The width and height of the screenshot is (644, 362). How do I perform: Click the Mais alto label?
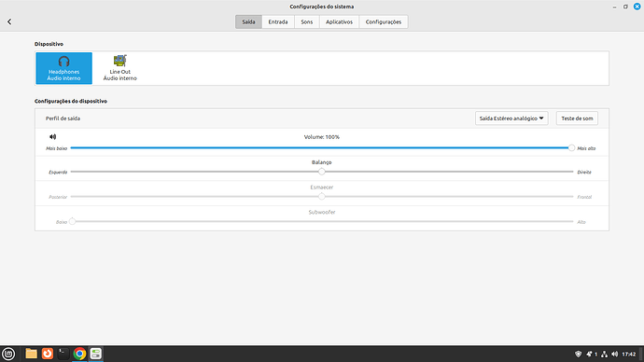pos(586,148)
